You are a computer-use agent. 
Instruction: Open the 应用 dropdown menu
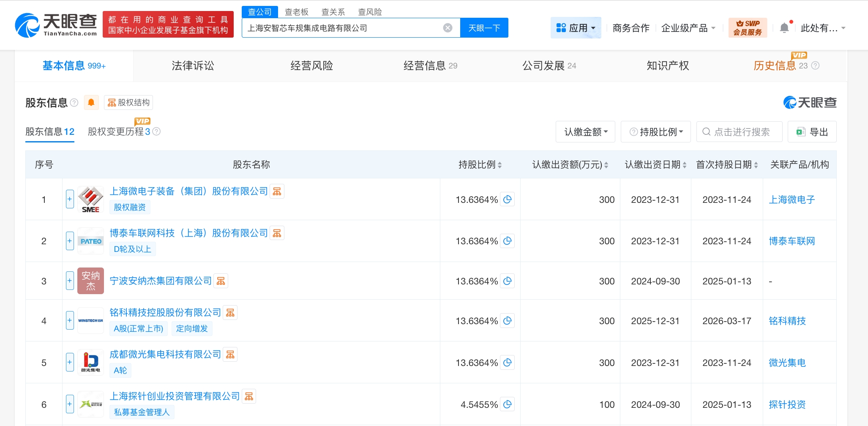point(576,28)
